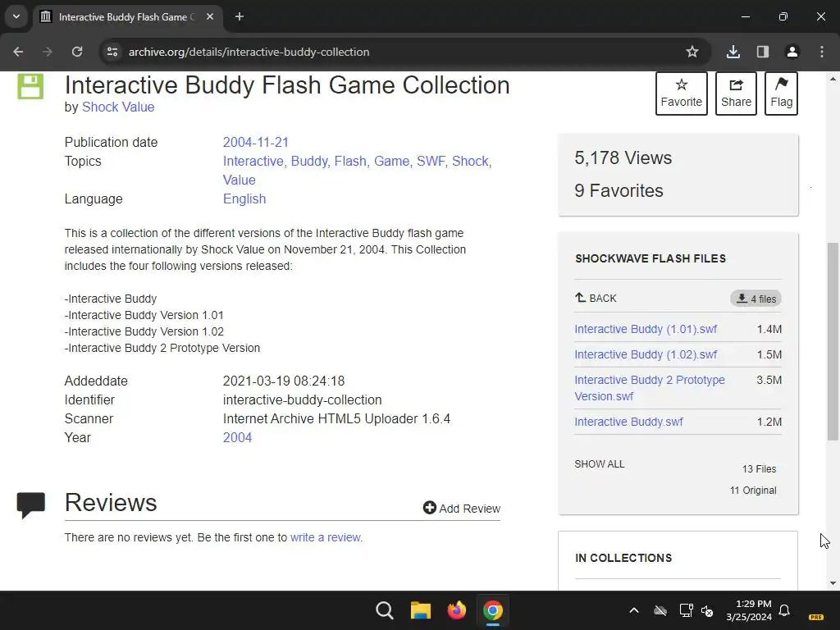This screenshot has width=840, height=630.
Task: Open site information icon in address bar
Action: [112, 52]
